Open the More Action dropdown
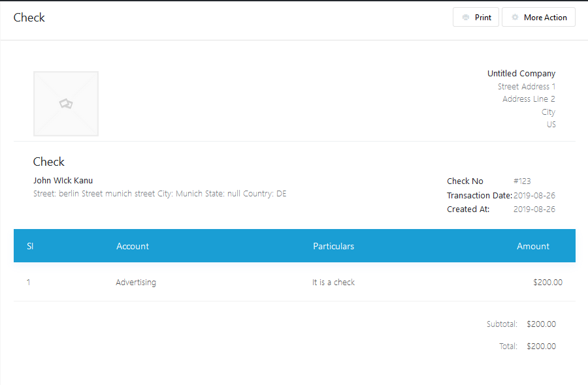Viewport: 588px width, 385px height. (538, 18)
